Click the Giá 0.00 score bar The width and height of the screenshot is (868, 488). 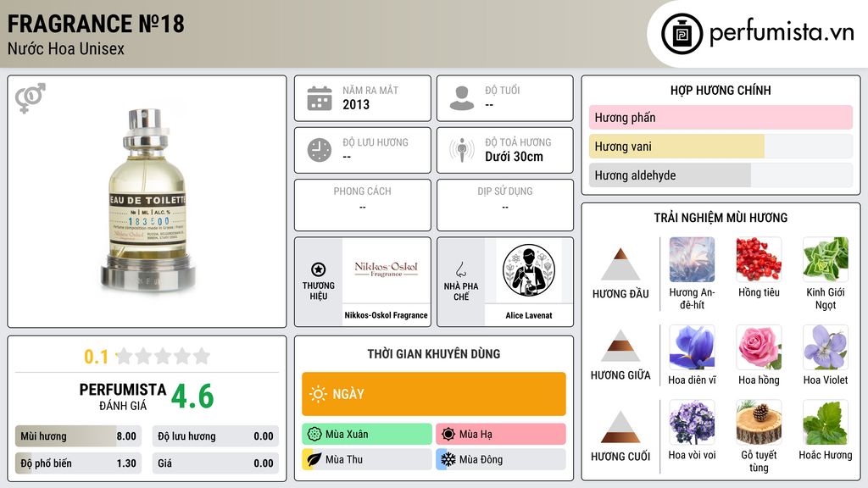(216, 463)
